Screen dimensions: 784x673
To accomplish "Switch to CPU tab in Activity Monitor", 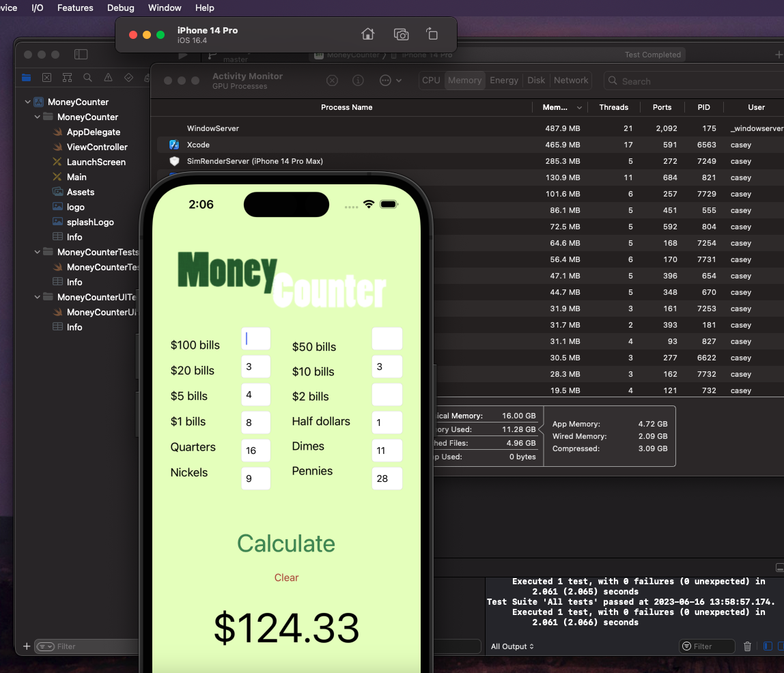I will click(431, 81).
